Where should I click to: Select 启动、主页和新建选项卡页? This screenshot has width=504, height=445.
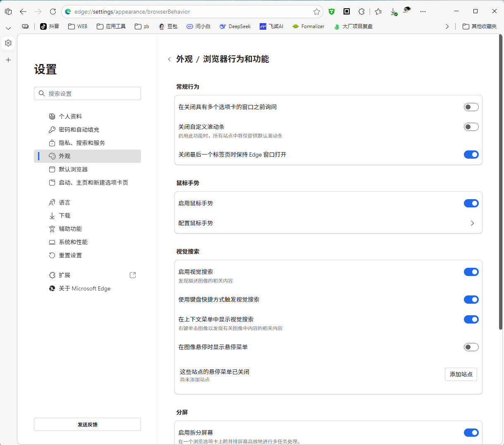pyautogui.click(x=87, y=183)
